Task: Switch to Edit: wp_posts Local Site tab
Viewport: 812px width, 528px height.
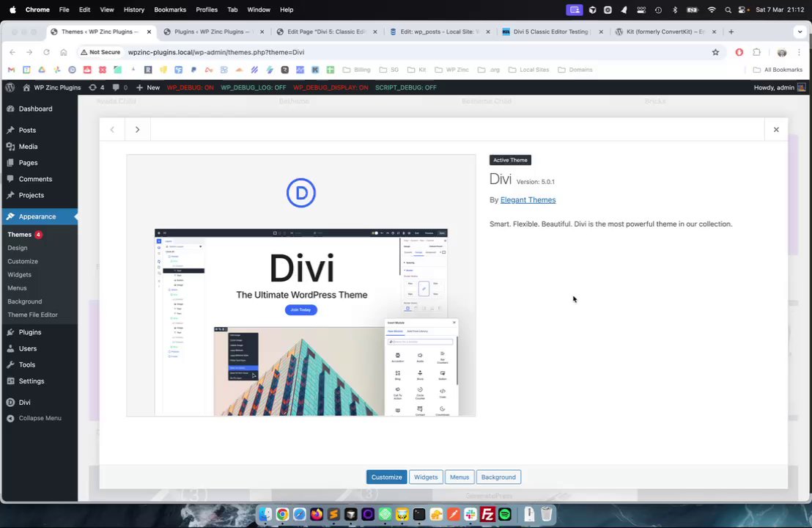Action: coord(440,32)
